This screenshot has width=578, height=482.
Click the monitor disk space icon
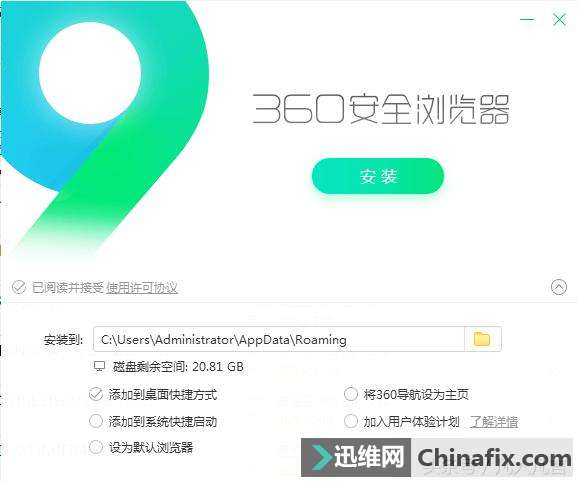click(x=100, y=366)
